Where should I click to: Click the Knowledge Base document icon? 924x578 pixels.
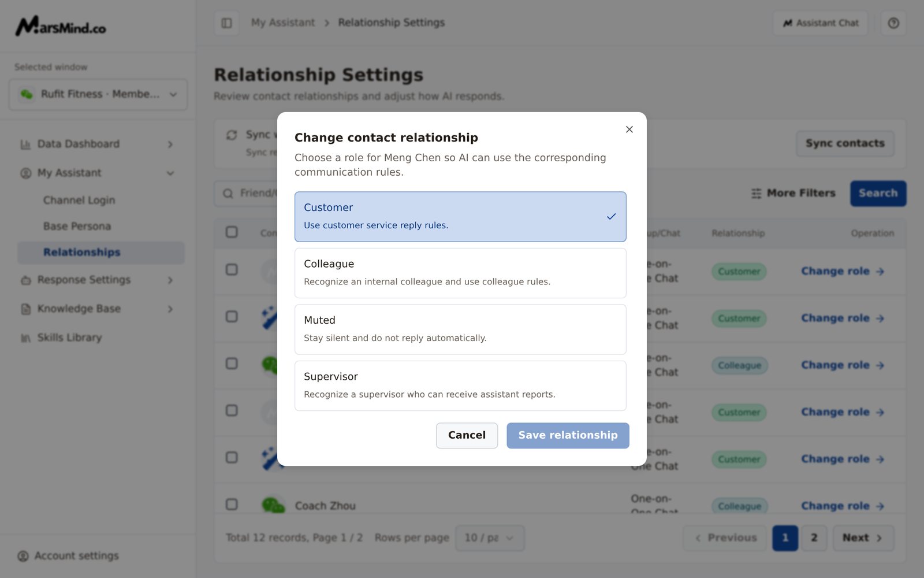[x=25, y=309]
